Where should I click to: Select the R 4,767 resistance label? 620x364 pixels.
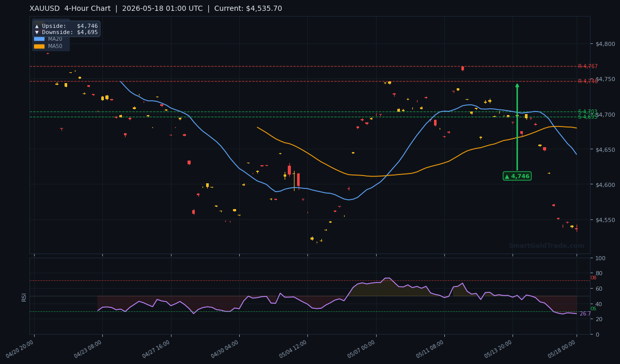point(588,66)
